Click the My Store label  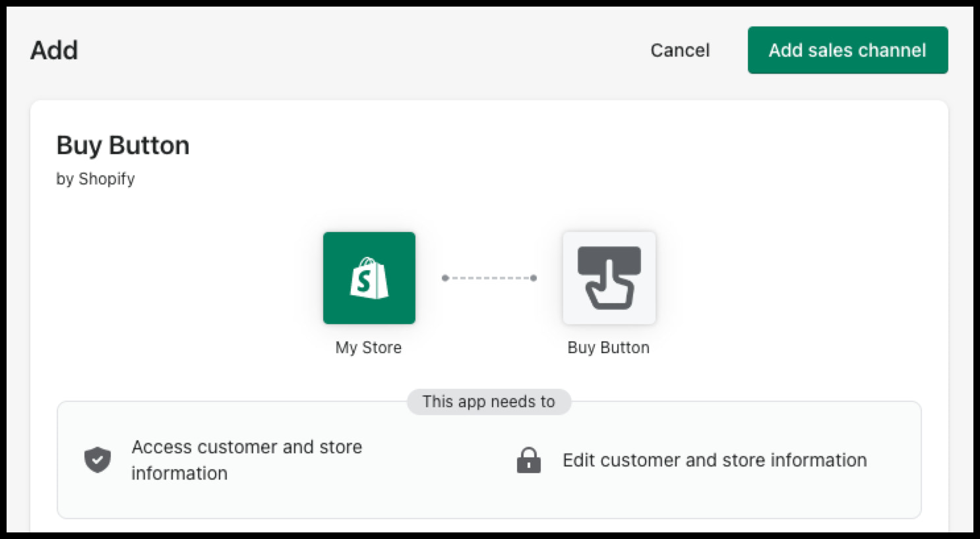pos(368,347)
